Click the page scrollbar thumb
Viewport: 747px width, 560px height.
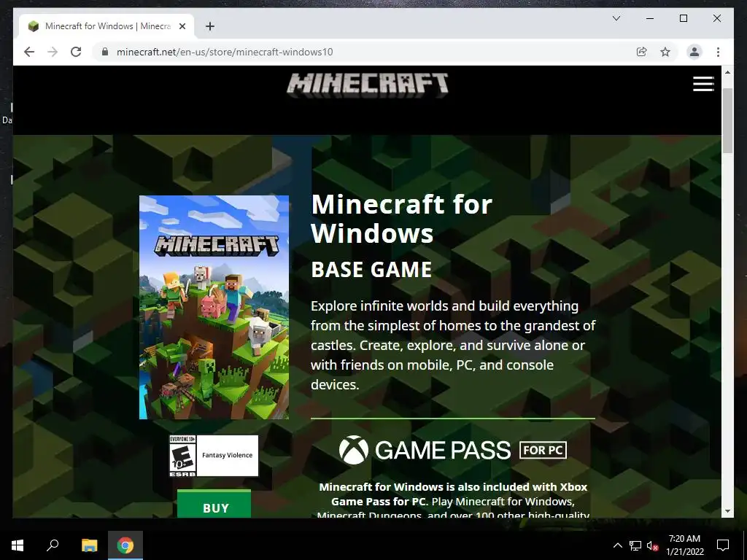[x=727, y=120]
